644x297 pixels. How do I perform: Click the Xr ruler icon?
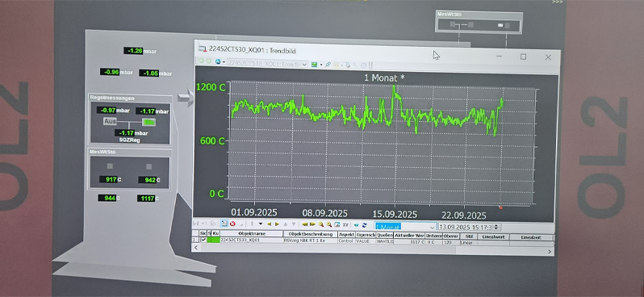pos(345,224)
